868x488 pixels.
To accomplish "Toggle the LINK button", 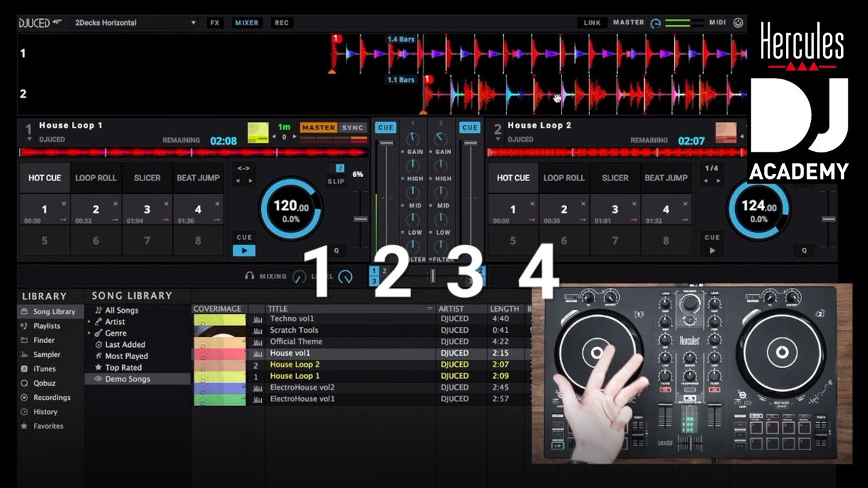I will [593, 22].
